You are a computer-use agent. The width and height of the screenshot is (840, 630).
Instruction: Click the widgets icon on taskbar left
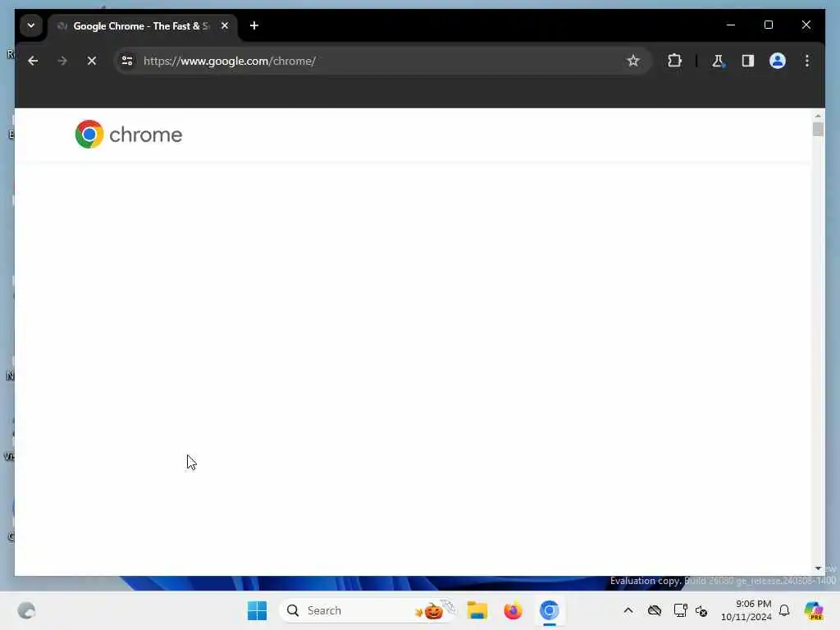(26, 610)
